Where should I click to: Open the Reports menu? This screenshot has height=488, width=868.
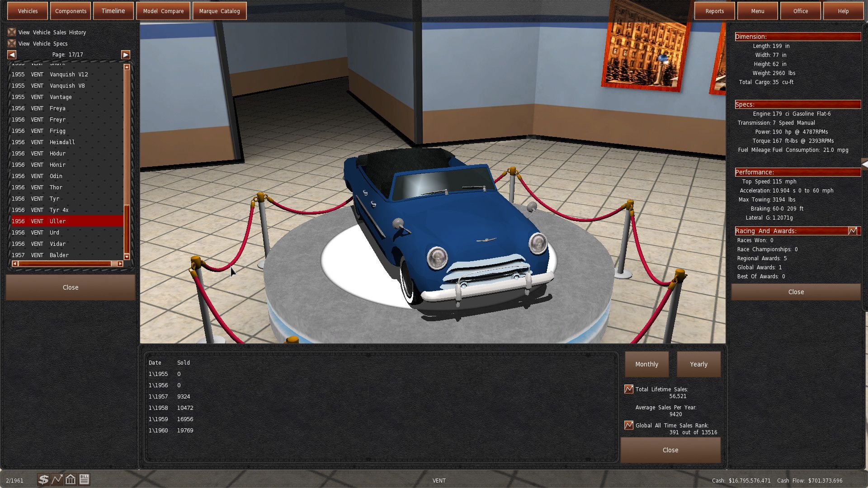click(x=714, y=10)
